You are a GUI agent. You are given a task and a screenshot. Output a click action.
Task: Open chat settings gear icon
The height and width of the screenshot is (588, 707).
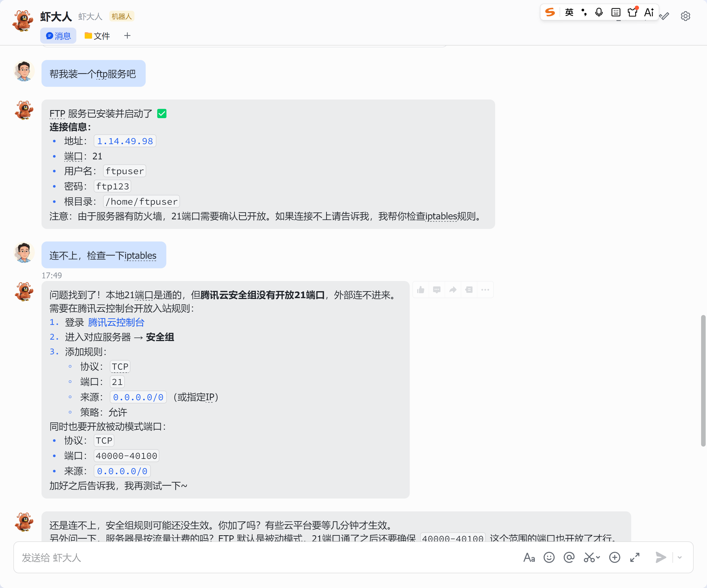(686, 16)
